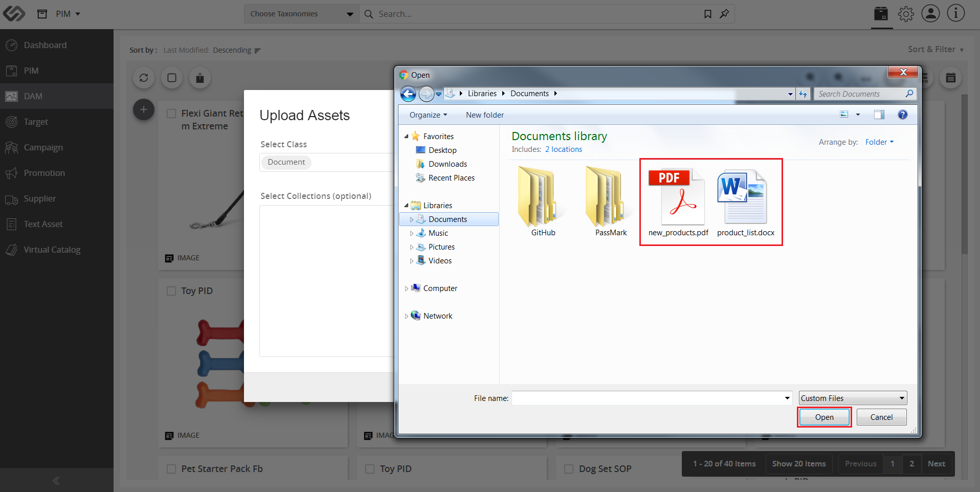Click the help icon in the Open dialog
Viewport: 980px width, 492px height.
tap(903, 115)
